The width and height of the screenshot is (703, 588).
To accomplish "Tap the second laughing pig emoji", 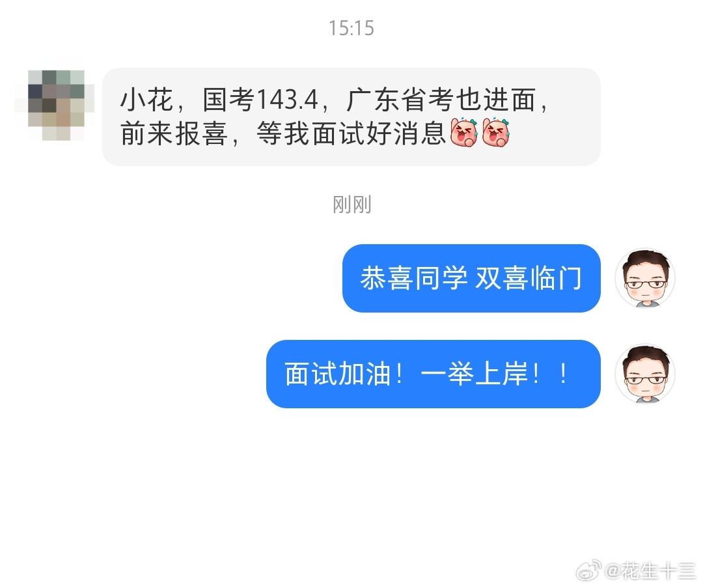I will pyautogui.click(x=495, y=133).
